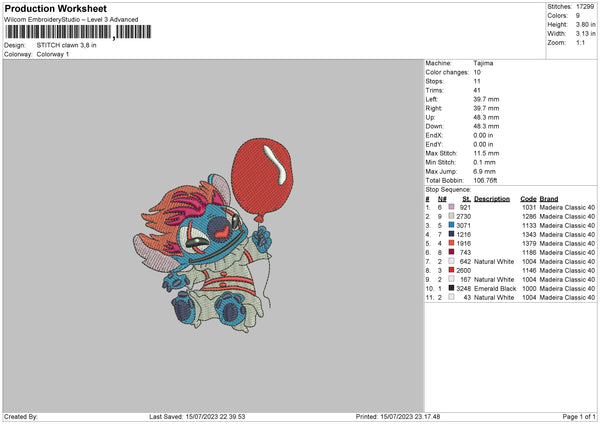Click the white swatch in stop row 11
600x424 pixels.
point(451,297)
